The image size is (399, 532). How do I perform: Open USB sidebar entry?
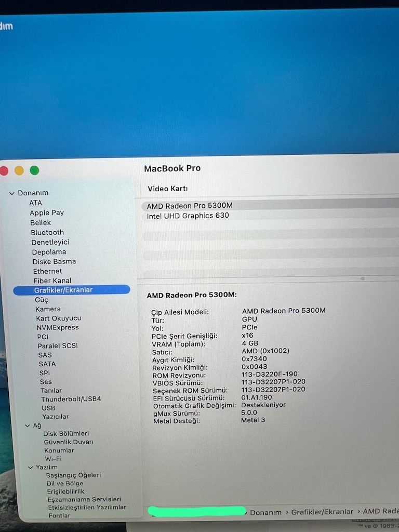click(x=48, y=408)
